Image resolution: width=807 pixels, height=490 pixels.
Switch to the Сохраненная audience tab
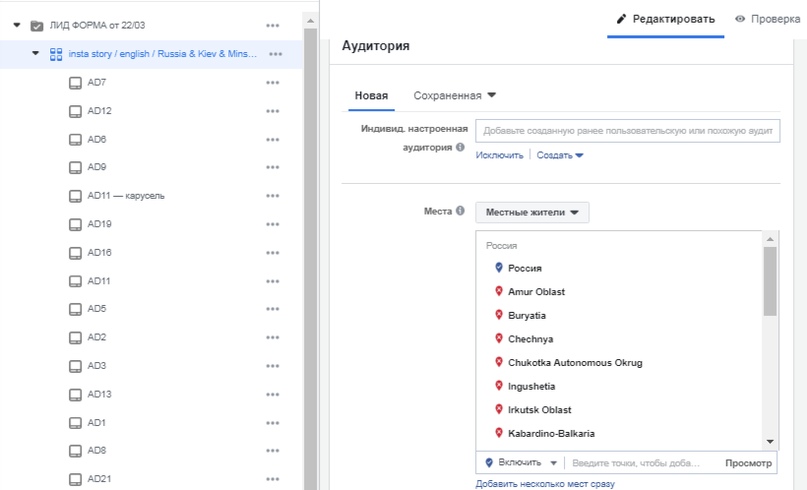coord(455,95)
